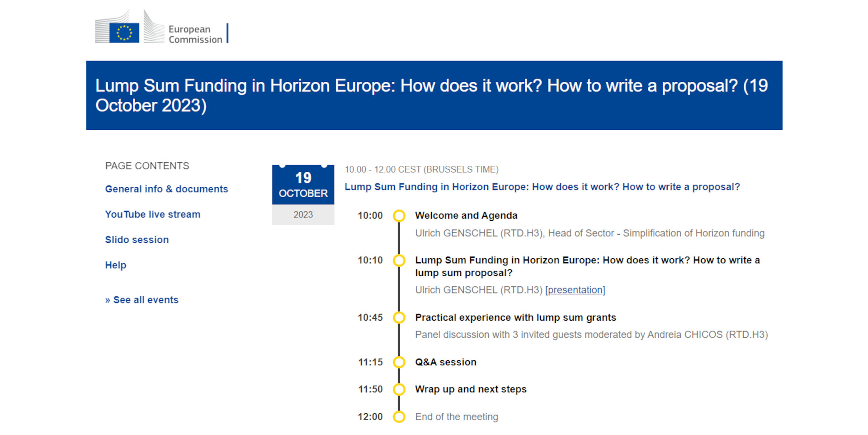Open the Help section link

click(115, 265)
